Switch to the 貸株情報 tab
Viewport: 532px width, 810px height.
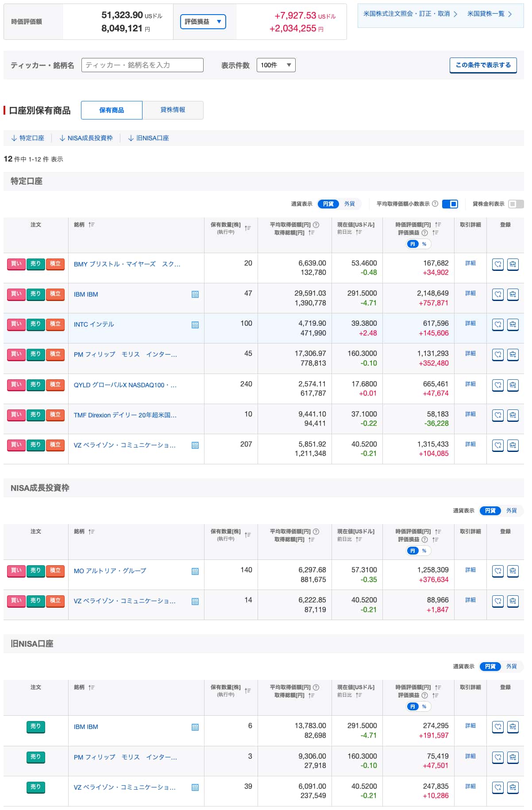(173, 110)
